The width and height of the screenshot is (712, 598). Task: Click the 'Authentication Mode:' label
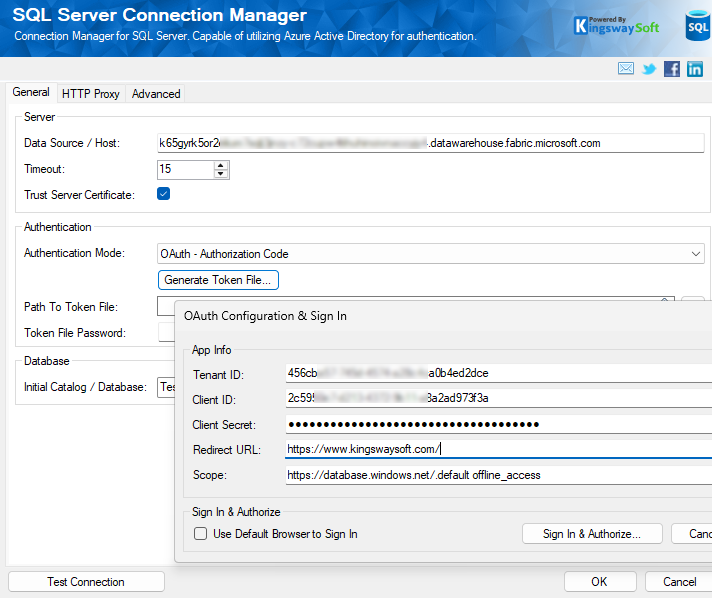pyautogui.click(x=74, y=253)
